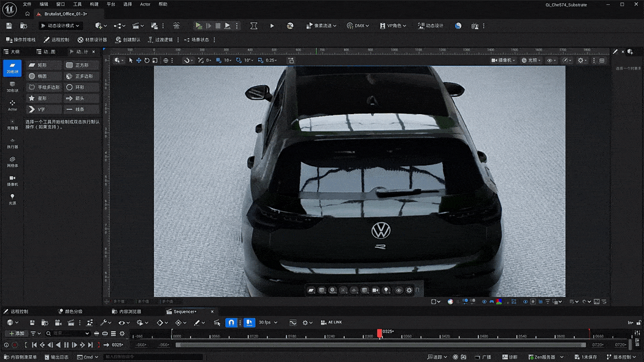This screenshot has height=362, width=644.
Task: Open the Actor menu
Action: click(x=145, y=4)
